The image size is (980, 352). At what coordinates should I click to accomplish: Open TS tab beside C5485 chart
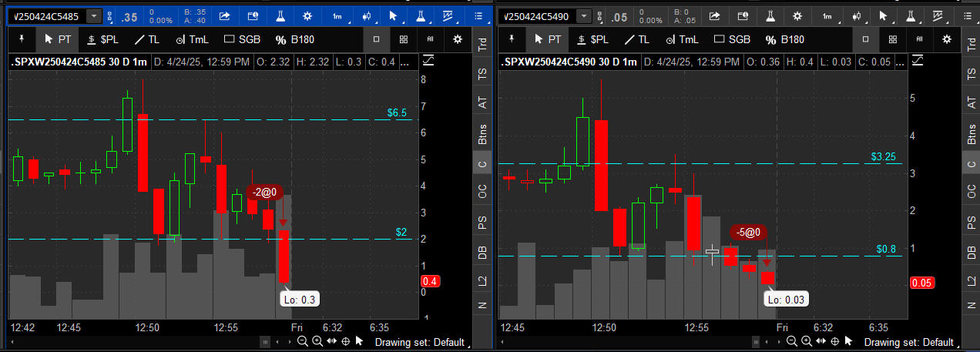point(483,74)
